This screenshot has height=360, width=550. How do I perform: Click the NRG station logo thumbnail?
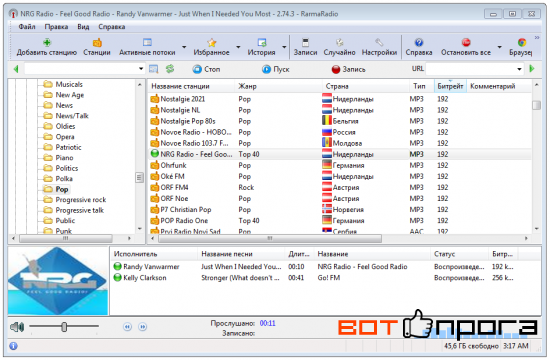(58, 281)
